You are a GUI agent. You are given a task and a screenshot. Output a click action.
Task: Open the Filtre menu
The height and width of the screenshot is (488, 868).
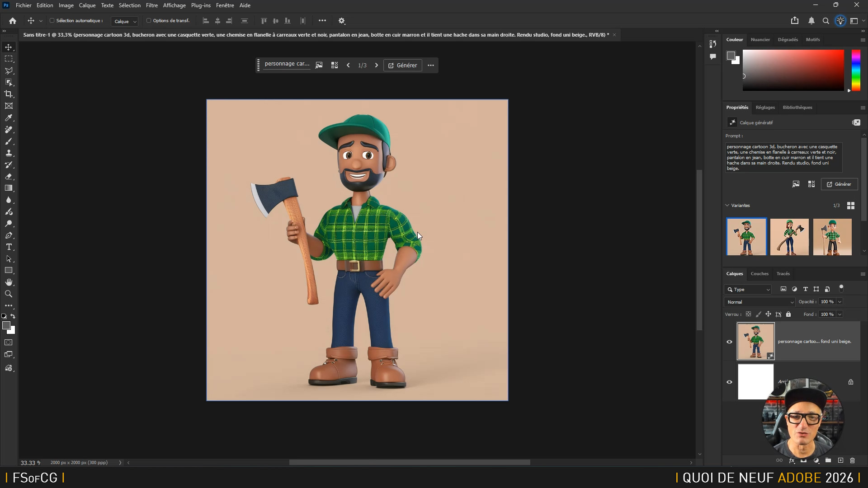(151, 5)
